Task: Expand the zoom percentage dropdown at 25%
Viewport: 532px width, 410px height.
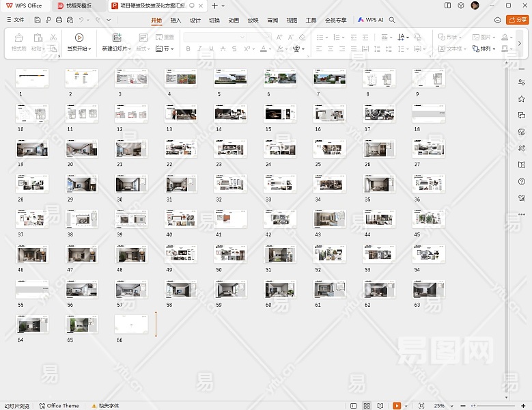Action: pos(452,406)
